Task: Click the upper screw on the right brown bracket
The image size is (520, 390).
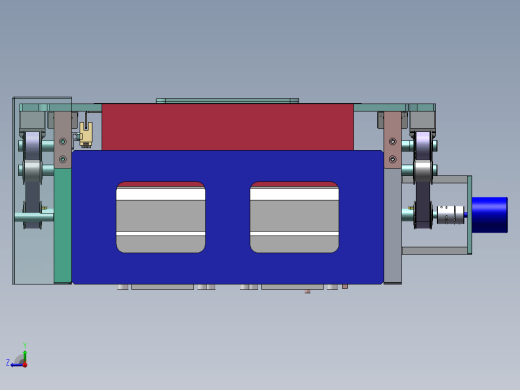Action: [393, 142]
